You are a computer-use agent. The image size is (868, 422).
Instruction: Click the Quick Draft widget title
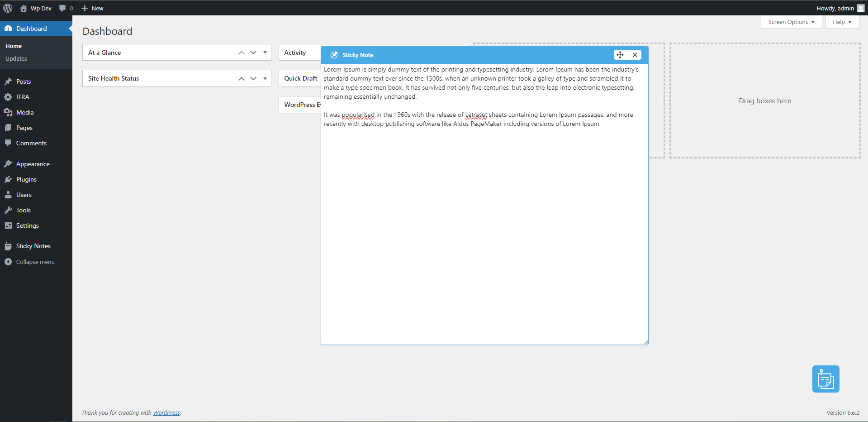pos(301,78)
